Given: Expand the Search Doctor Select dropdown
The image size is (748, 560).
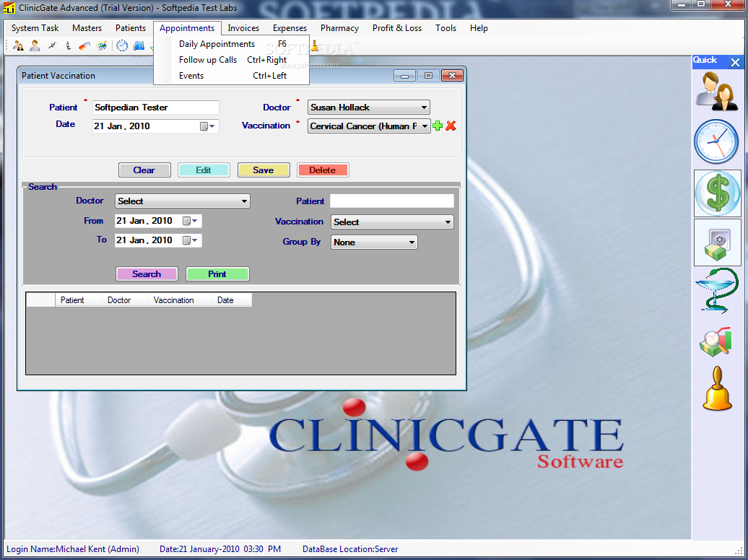Looking at the screenshot, I should [244, 201].
